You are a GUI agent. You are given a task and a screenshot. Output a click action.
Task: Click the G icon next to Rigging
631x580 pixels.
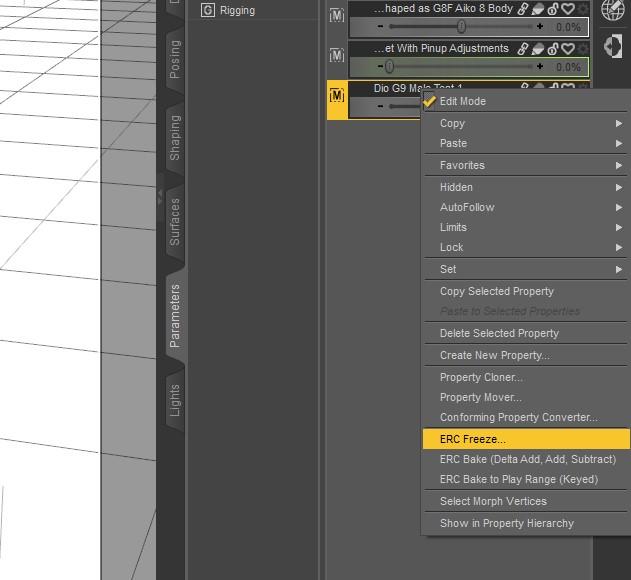point(208,10)
